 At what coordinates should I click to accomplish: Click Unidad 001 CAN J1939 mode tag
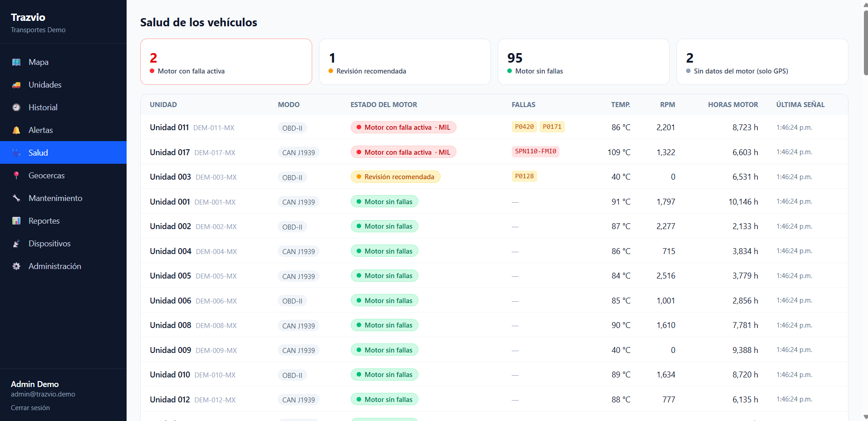pyautogui.click(x=299, y=202)
